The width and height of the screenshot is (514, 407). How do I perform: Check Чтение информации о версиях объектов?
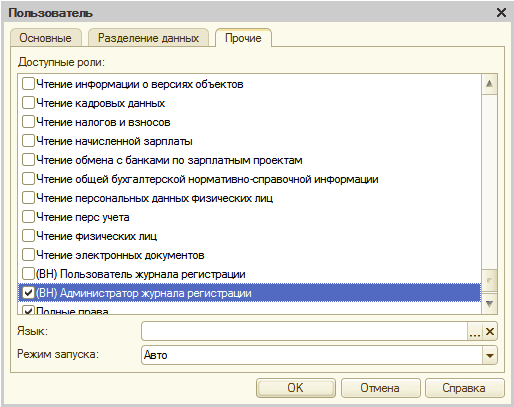[28, 84]
